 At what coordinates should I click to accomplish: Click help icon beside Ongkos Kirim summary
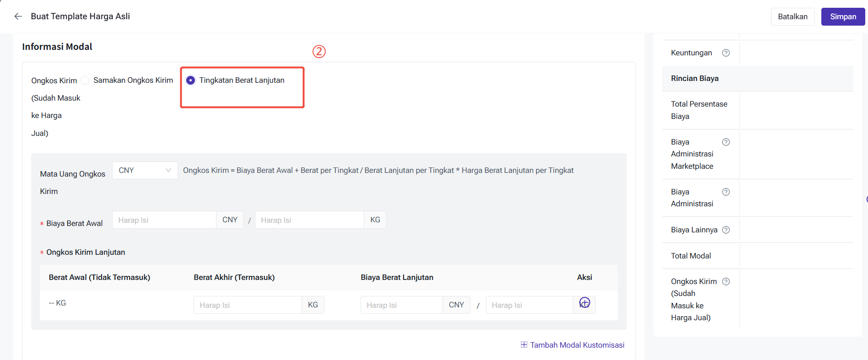(x=726, y=281)
